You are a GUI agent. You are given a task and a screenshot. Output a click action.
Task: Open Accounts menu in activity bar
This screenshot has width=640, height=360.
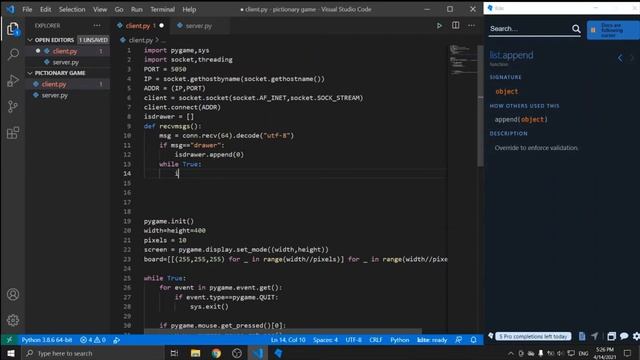pyautogui.click(x=13, y=294)
